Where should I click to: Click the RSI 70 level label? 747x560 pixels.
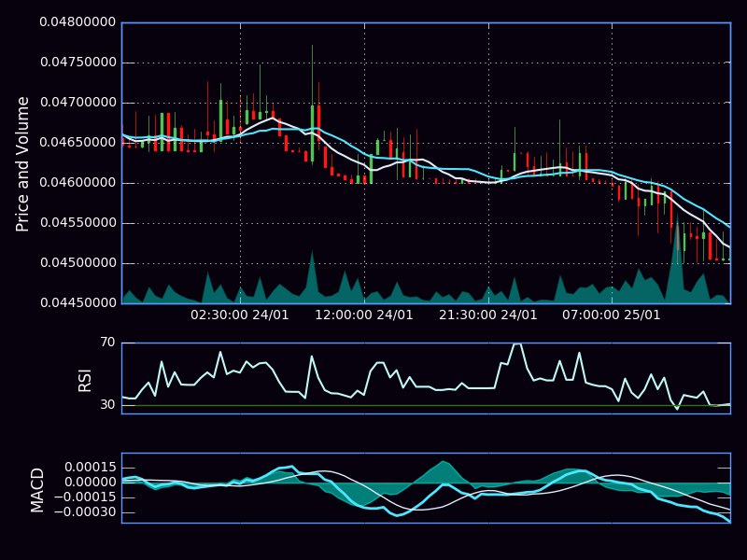pos(108,342)
